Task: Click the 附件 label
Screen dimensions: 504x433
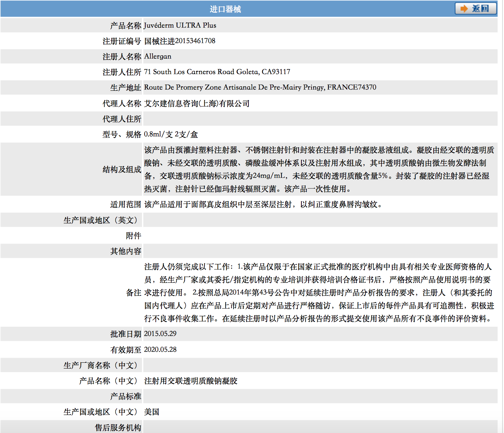Action: click(133, 236)
